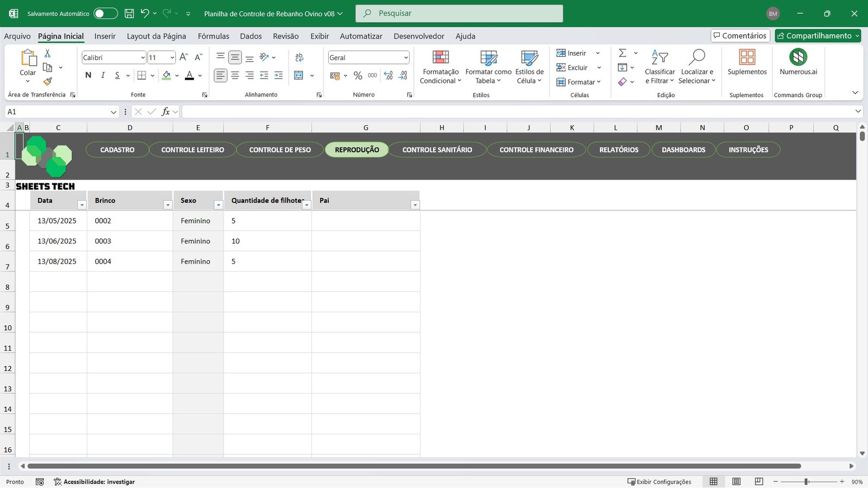
Task: Increase indent icon in alignment group
Action: tap(278, 75)
